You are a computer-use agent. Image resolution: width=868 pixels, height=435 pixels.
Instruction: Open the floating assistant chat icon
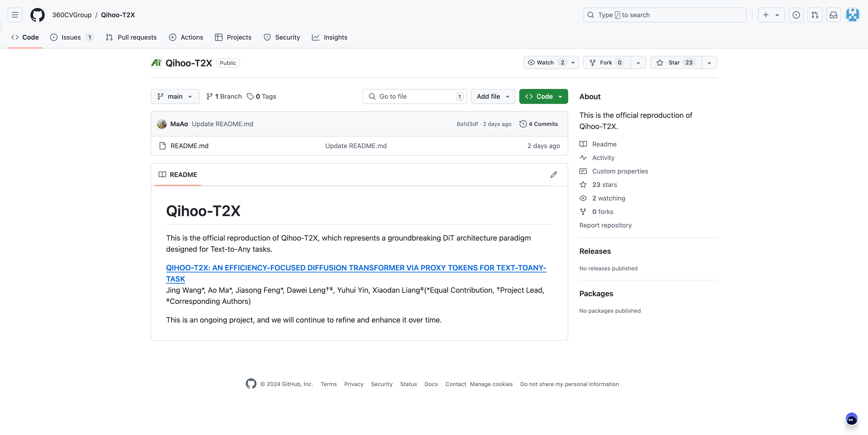(x=851, y=419)
